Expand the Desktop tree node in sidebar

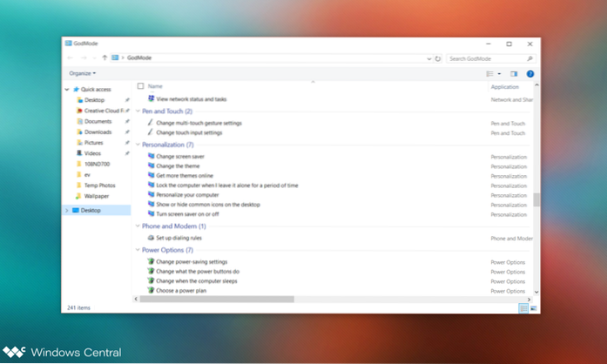67,210
